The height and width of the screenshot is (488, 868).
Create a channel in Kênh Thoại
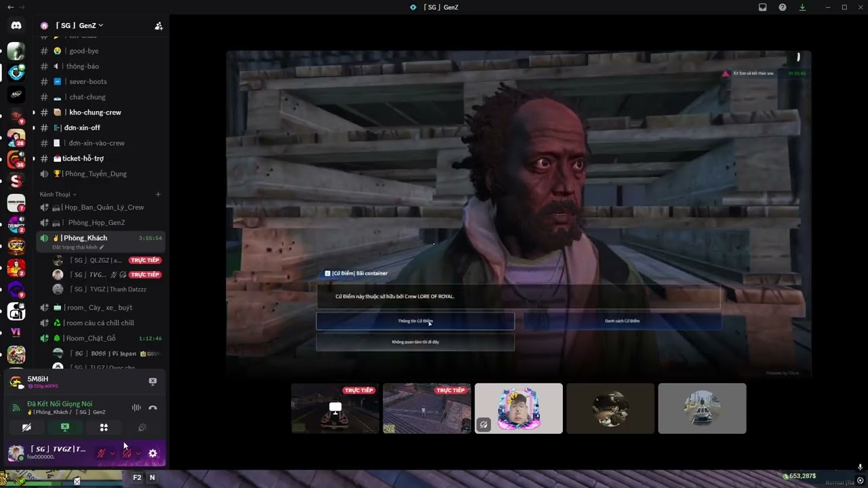158,195
